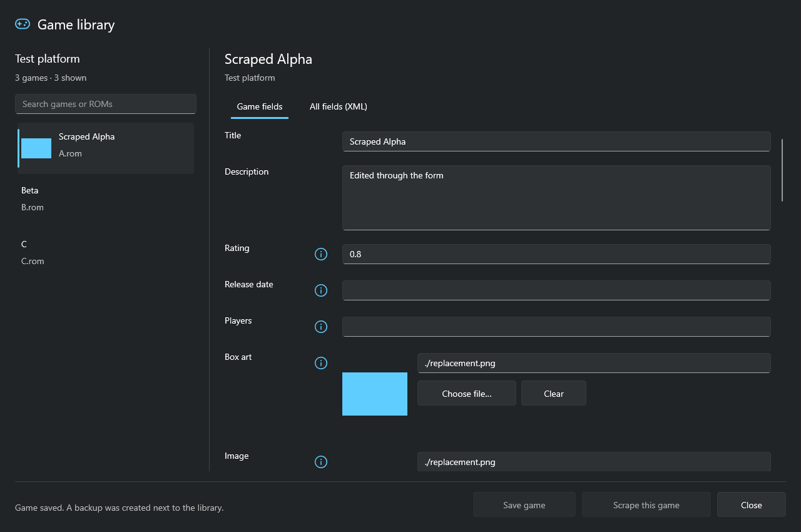
Task: Open the Release date info icon
Action: click(x=321, y=290)
